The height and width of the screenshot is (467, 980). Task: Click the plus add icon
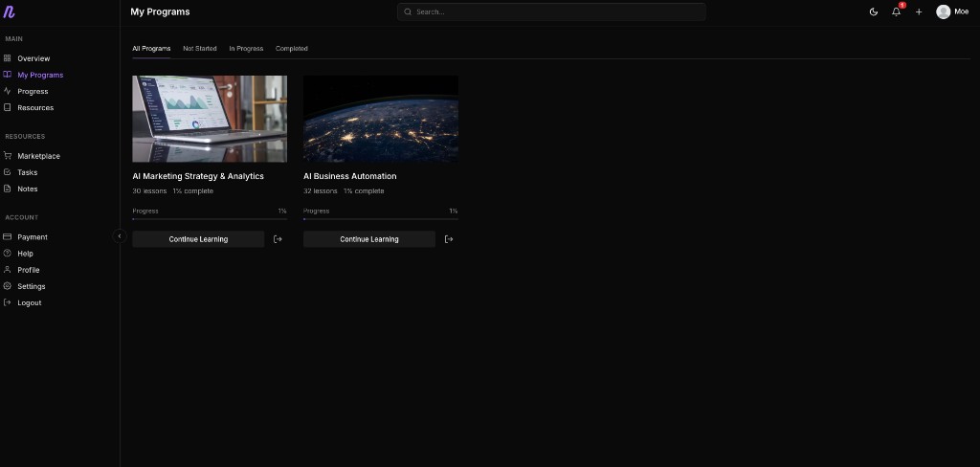tap(919, 11)
